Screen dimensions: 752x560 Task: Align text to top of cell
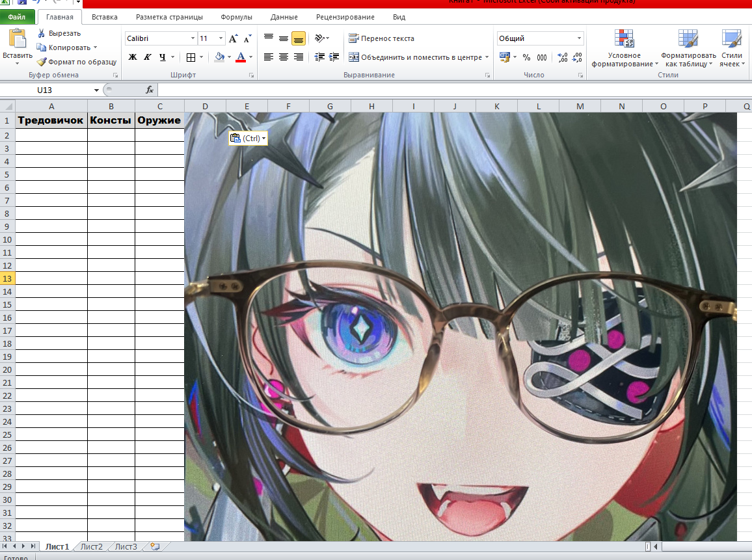click(269, 38)
